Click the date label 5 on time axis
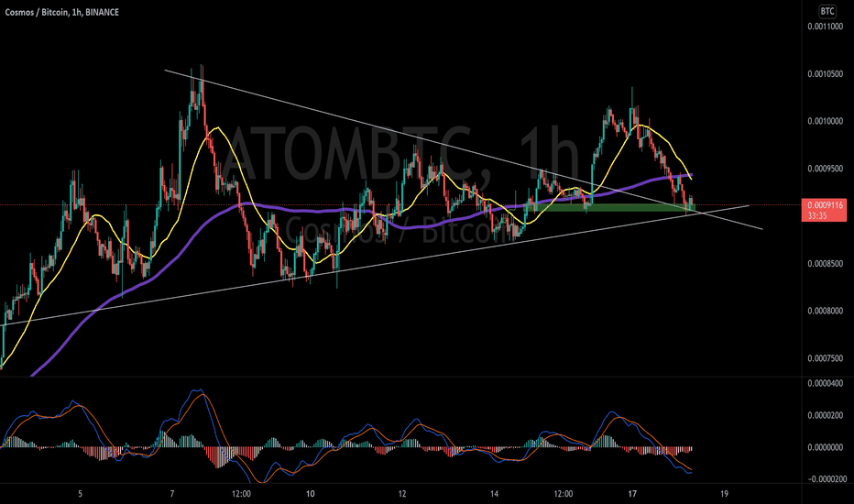This screenshot has height=504, width=854. [x=80, y=494]
